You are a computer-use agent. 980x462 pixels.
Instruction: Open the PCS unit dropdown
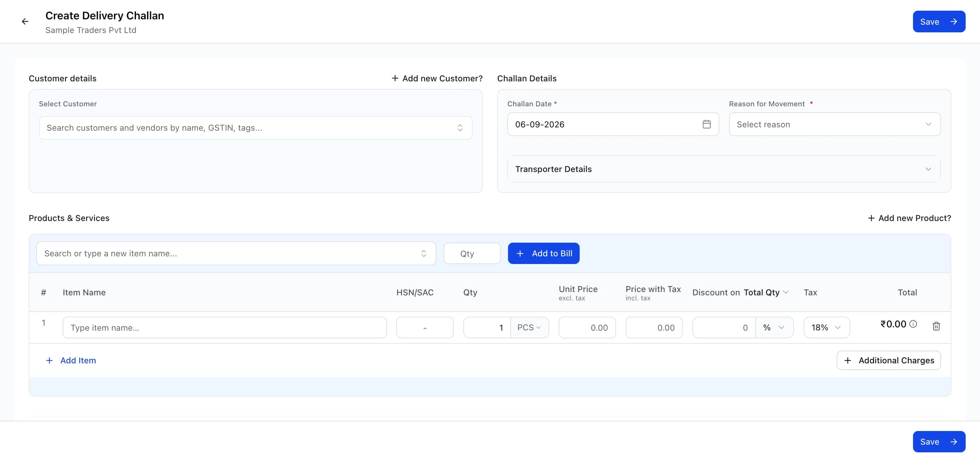click(530, 328)
